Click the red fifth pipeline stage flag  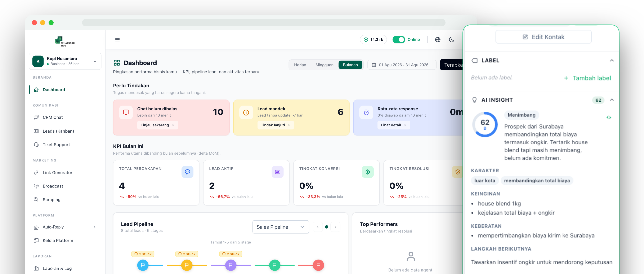tap(318, 265)
